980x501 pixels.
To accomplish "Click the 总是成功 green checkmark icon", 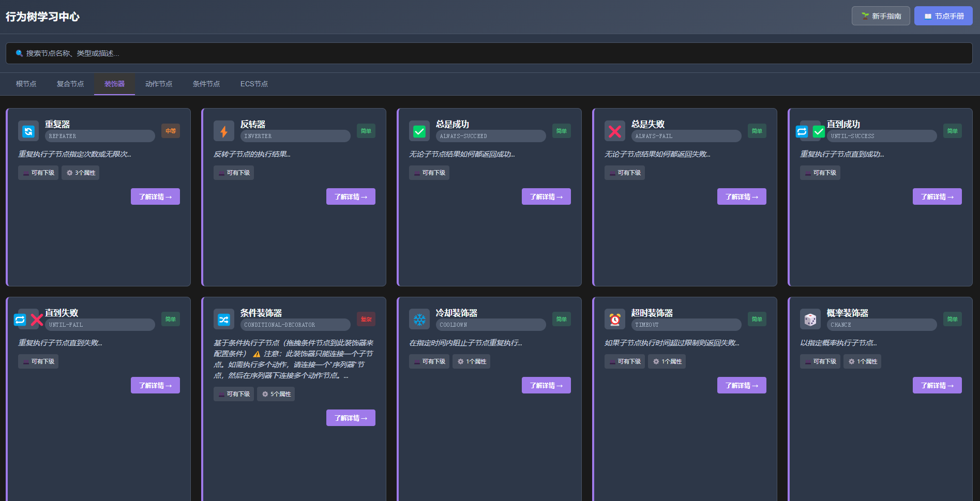I will click(419, 131).
